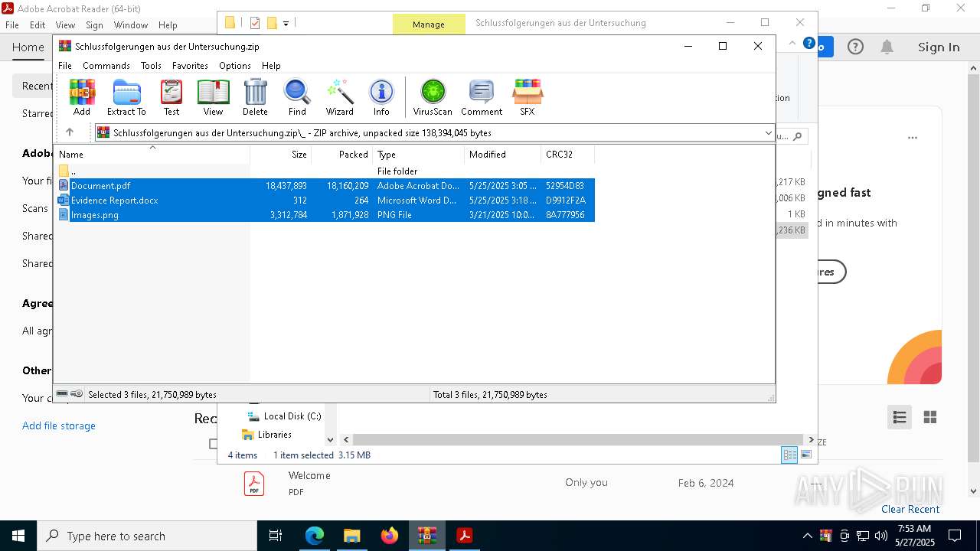Click Explorer large icons view button

(x=805, y=455)
